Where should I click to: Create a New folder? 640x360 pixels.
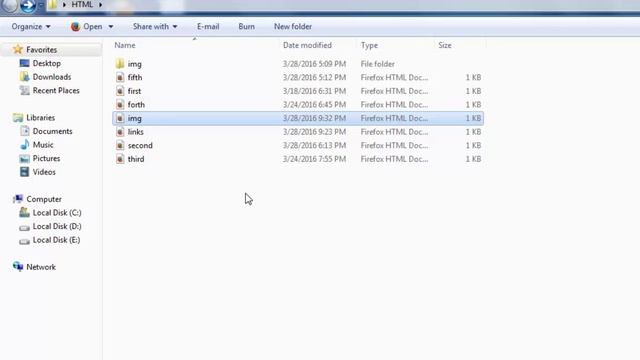click(293, 27)
